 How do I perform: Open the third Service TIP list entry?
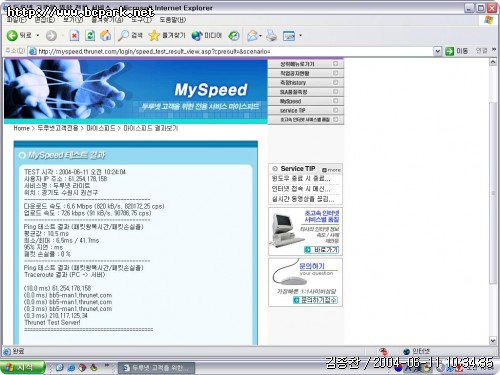303,199
